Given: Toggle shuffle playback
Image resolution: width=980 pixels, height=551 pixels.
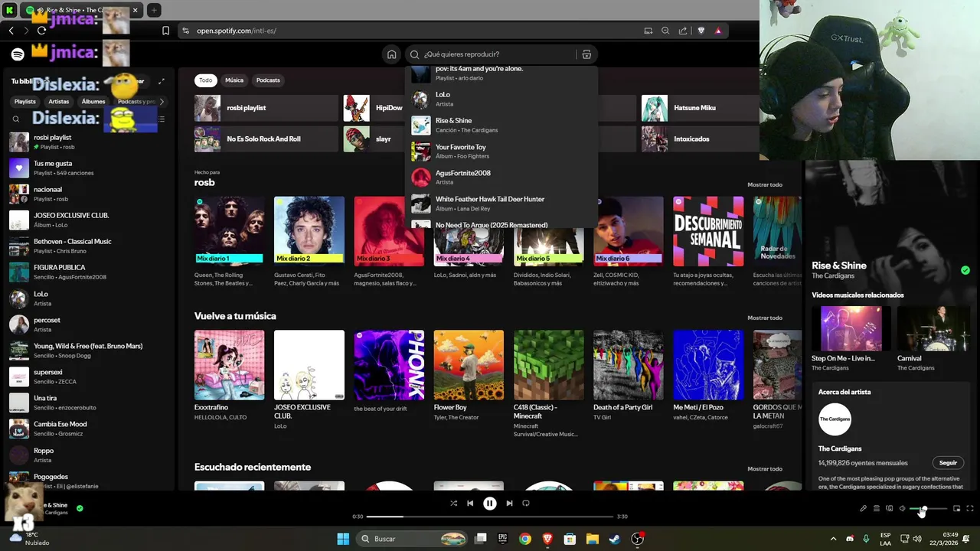Looking at the screenshot, I should (x=453, y=504).
